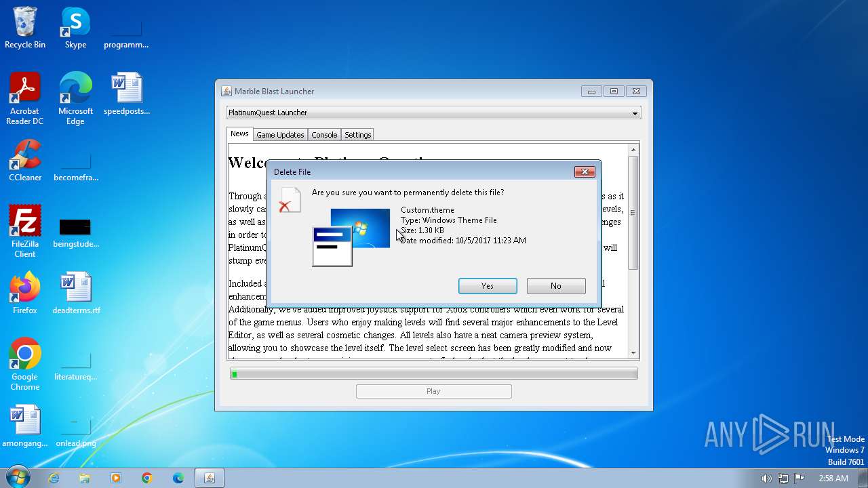Click the volume speaker tray icon
This screenshot has height=488, width=868.
click(x=767, y=479)
